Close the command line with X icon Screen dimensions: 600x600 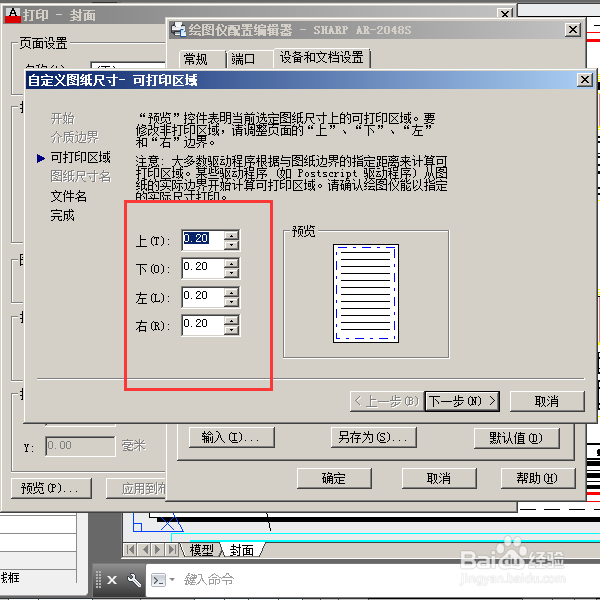coord(112,580)
